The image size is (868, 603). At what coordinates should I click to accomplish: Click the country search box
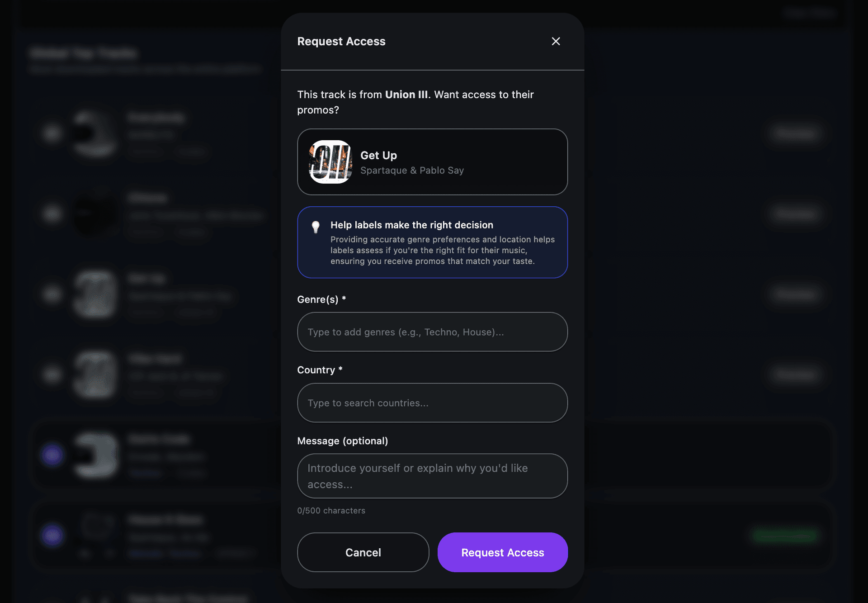pyautogui.click(x=432, y=403)
